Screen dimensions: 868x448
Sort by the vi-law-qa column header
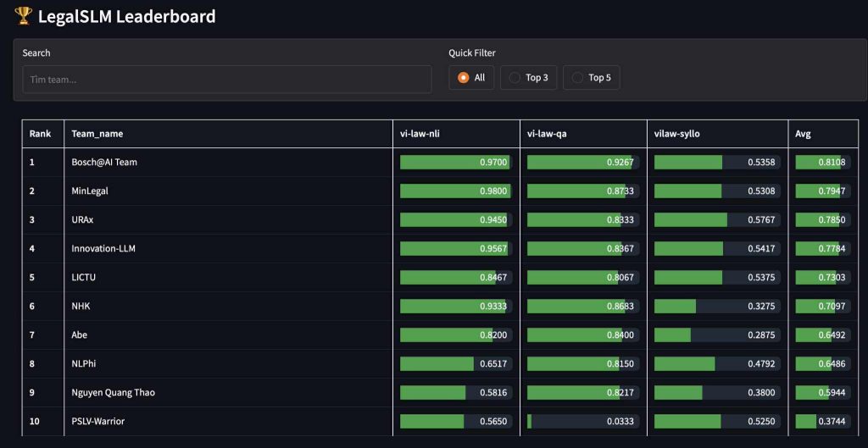tap(549, 134)
